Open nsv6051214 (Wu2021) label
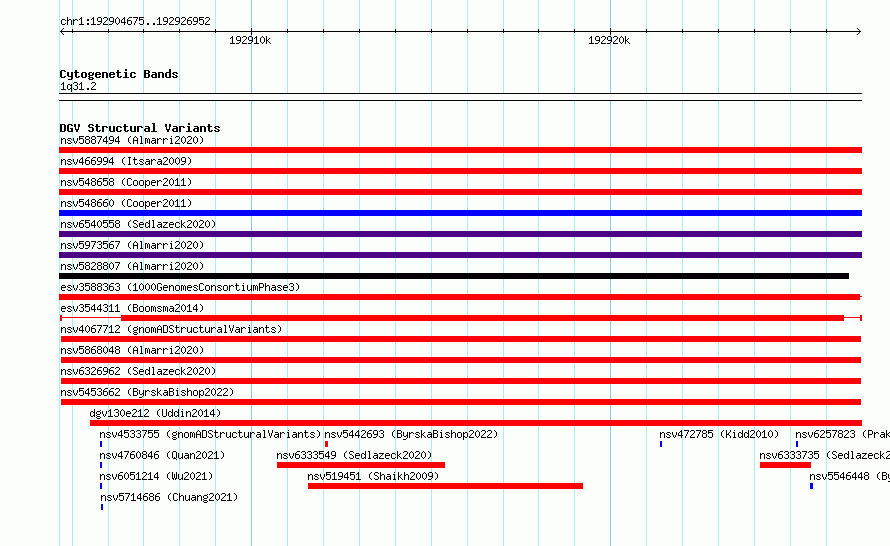 click(156, 476)
